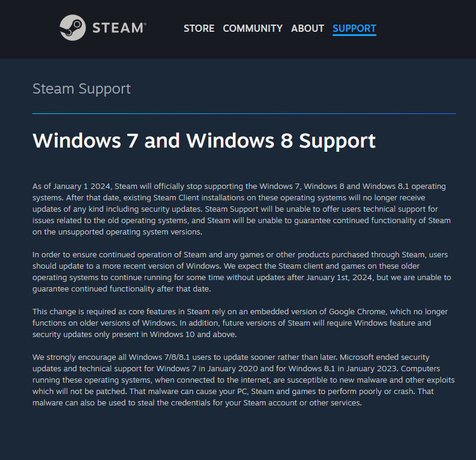This screenshot has height=460, width=476.
Task: Go to the COMMUNITY section
Action: (x=253, y=29)
